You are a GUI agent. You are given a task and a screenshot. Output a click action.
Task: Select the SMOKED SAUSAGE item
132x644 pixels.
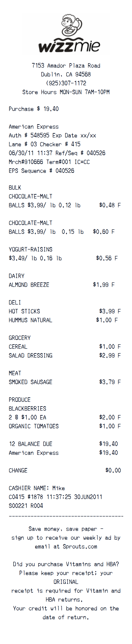tap(30, 382)
